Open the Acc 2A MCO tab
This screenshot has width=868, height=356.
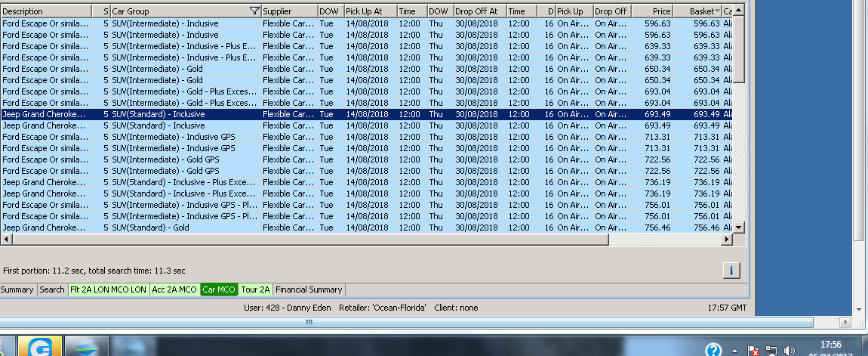(174, 289)
